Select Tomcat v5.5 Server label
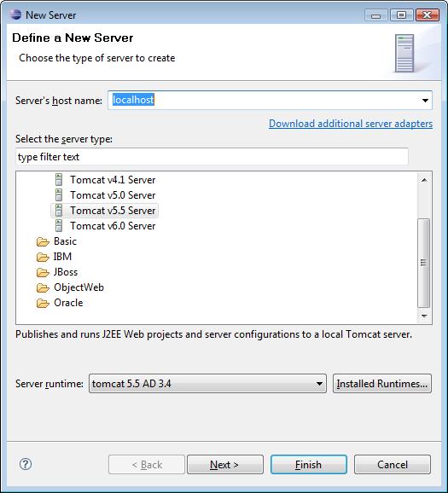This screenshot has width=448, height=493. tap(113, 211)
